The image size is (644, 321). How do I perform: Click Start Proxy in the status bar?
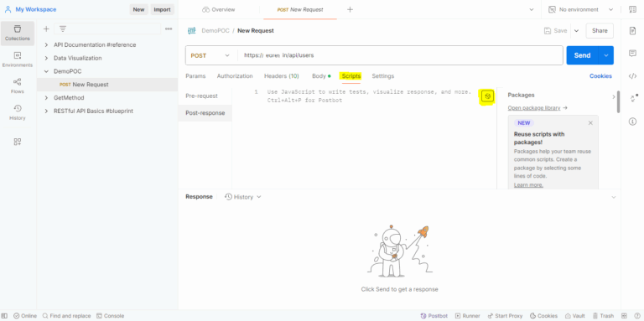click(505, 316)
